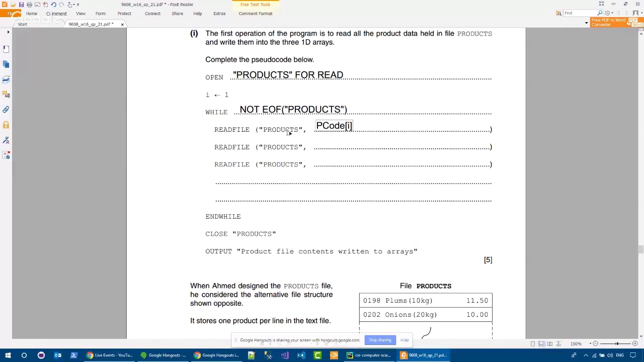Click the NOT EOF("PRODUCTS") annotation

[x=293, y=110]
